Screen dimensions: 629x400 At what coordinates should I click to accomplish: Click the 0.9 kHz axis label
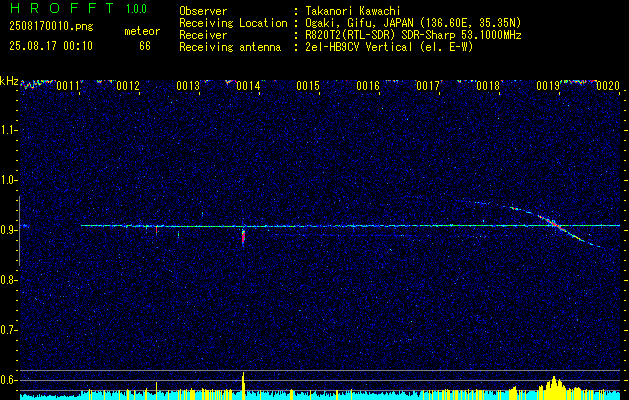7,230
